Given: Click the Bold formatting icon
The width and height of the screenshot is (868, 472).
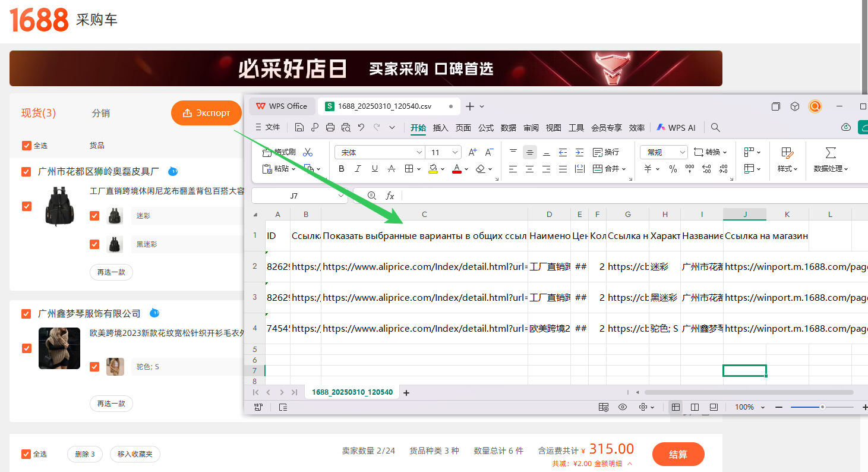Looking at the screenshot, I should tap(342, 169).
